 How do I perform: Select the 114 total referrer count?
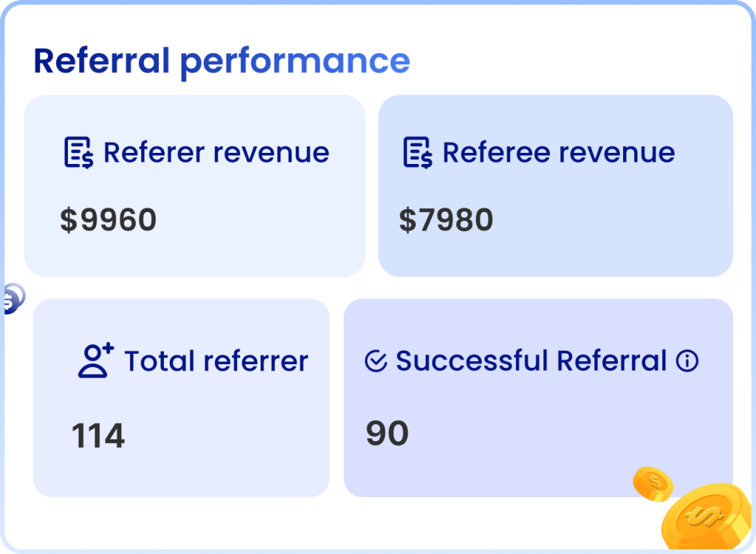point(98,435)
